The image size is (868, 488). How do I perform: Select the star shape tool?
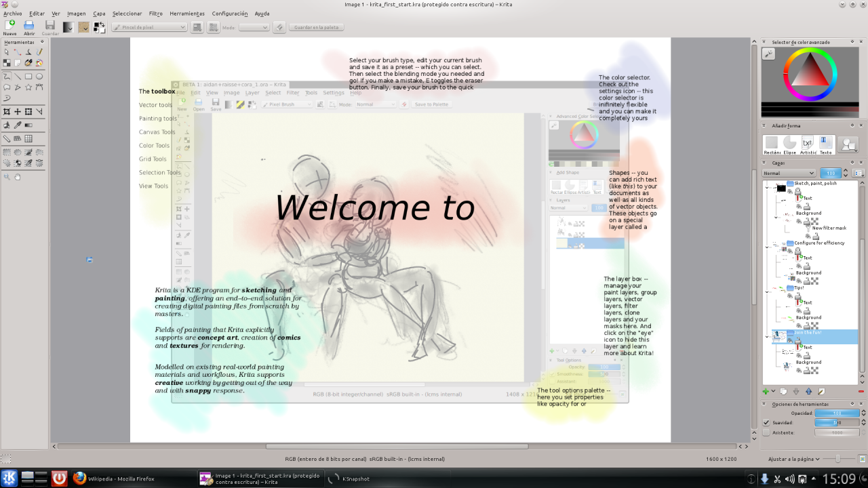coord(28,87)
